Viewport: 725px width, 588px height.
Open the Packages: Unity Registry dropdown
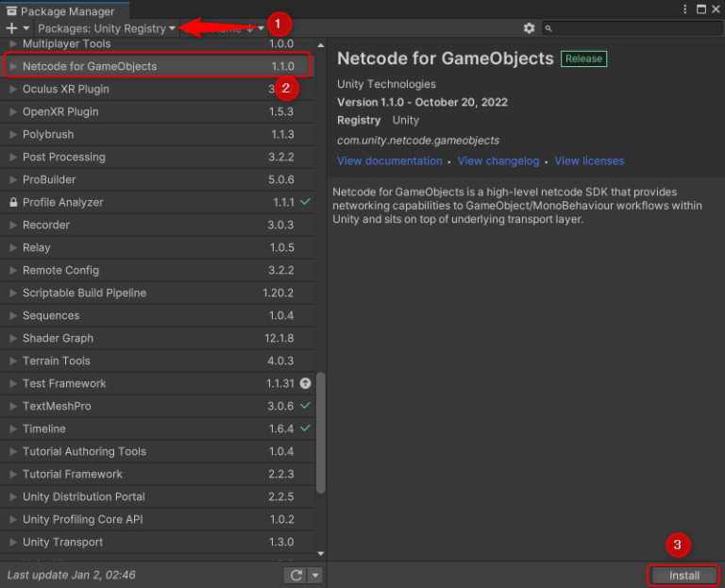pyautogui.click(x=107, y=28)
